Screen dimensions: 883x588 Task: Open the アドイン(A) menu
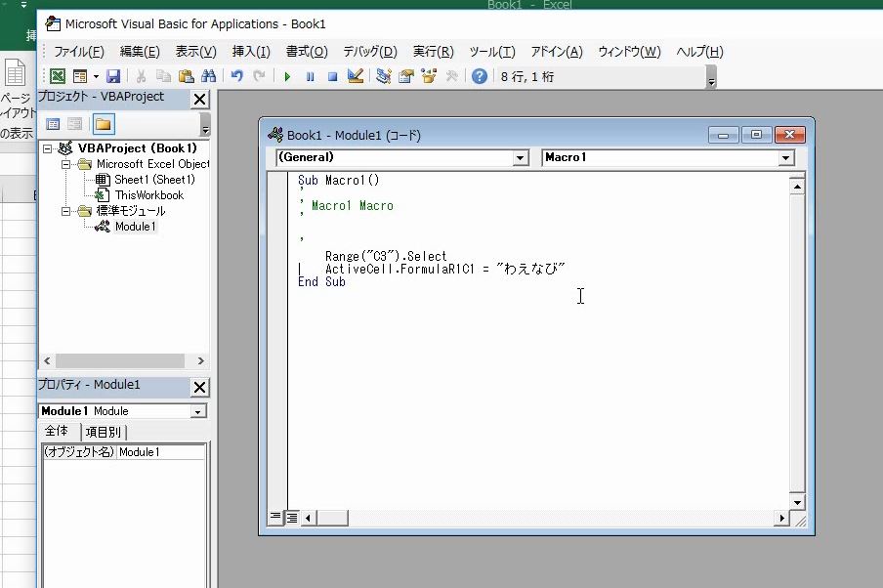(556, 52)
